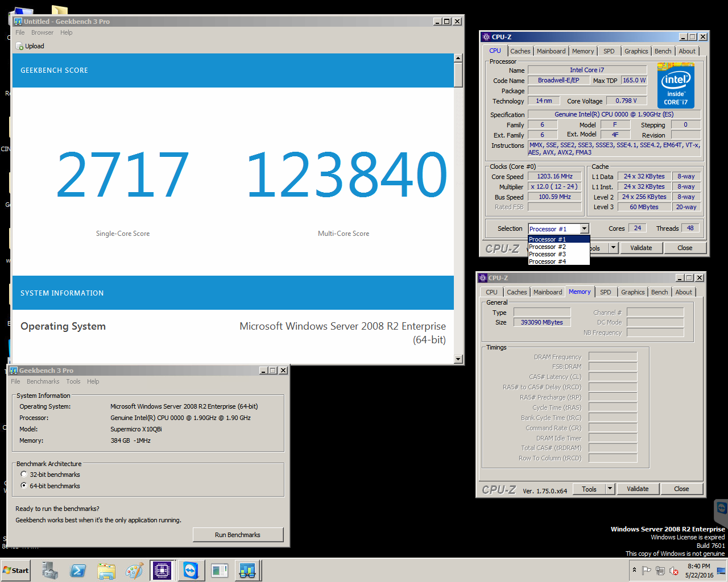Switch to CPU tab in CPU-Z Memory window
728x582 pixels.
(x=491, y=292)
